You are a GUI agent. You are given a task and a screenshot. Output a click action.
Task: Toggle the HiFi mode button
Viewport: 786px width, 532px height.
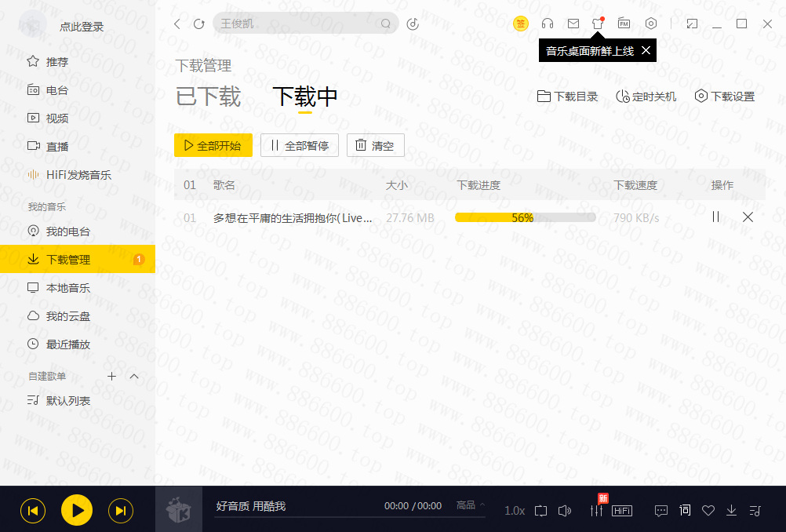coord(622,511)
